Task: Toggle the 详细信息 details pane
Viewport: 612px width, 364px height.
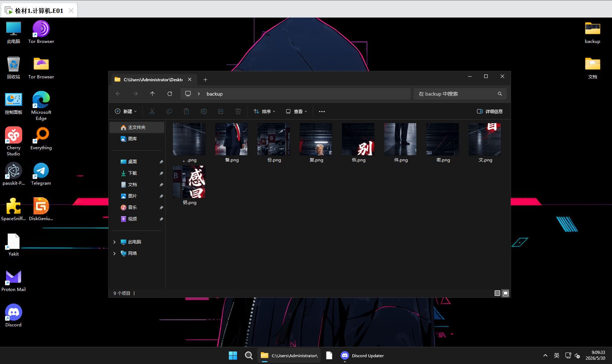Action: 490,111
